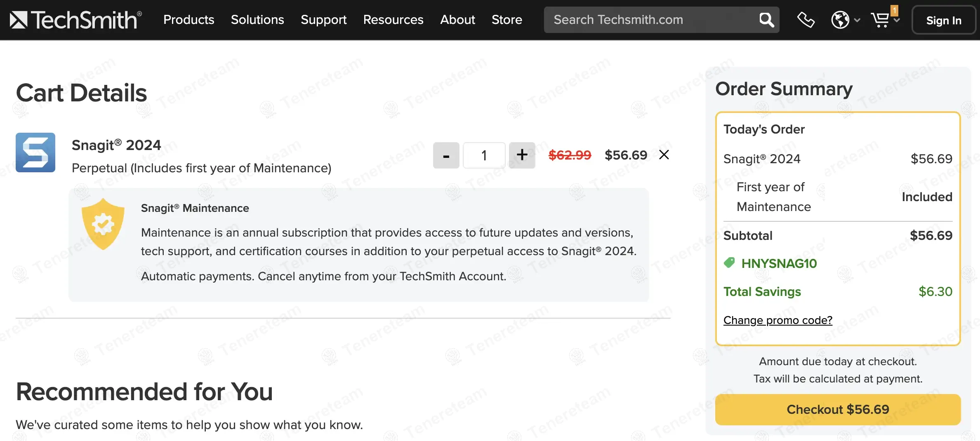This screenshot has height=441, width=980.
Task: Click the search magnifier icon
Action: click(x=766, y=20)
